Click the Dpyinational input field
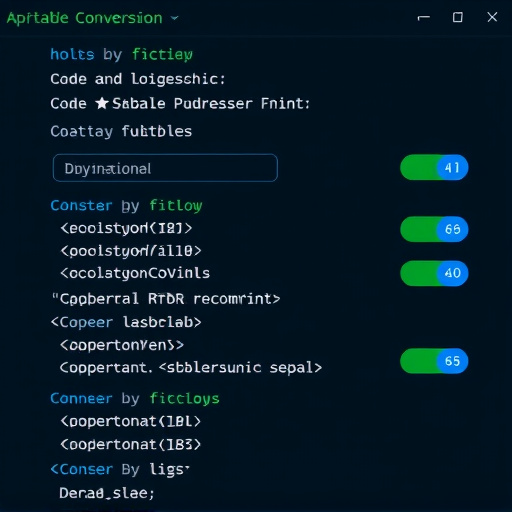 click(x=165, y=168)
